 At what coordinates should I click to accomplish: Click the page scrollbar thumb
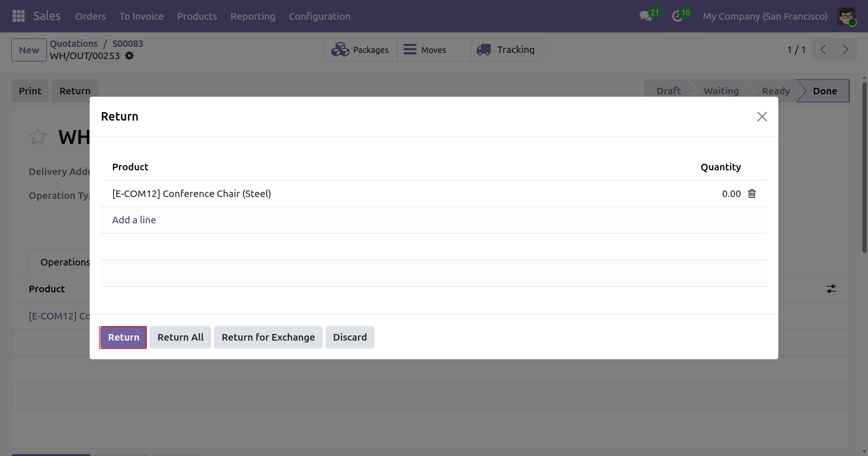[864, 167]
